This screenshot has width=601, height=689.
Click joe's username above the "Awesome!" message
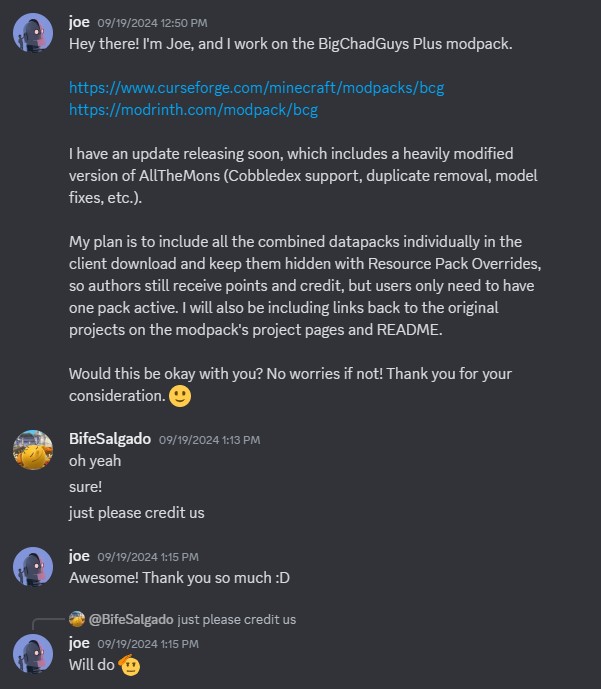79,556
